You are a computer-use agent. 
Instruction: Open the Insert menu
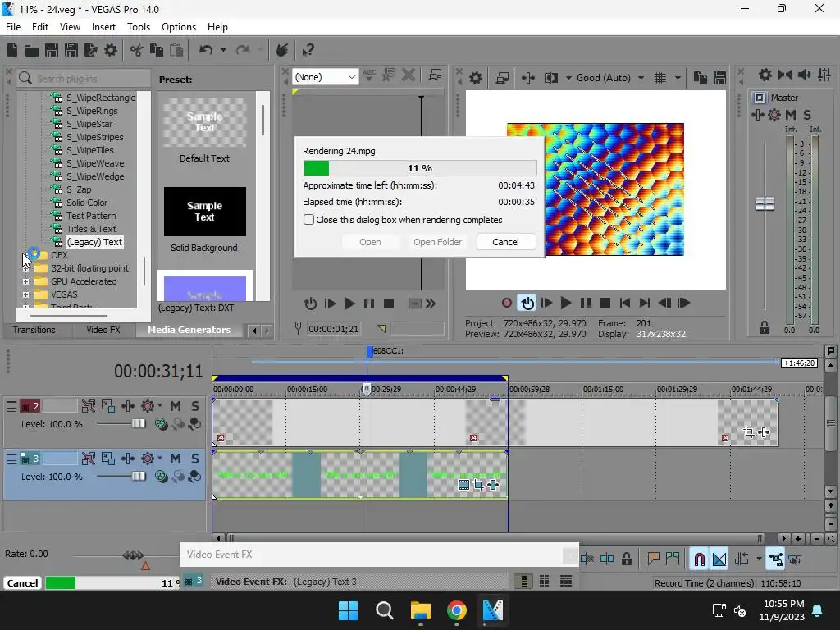point(103,27)
